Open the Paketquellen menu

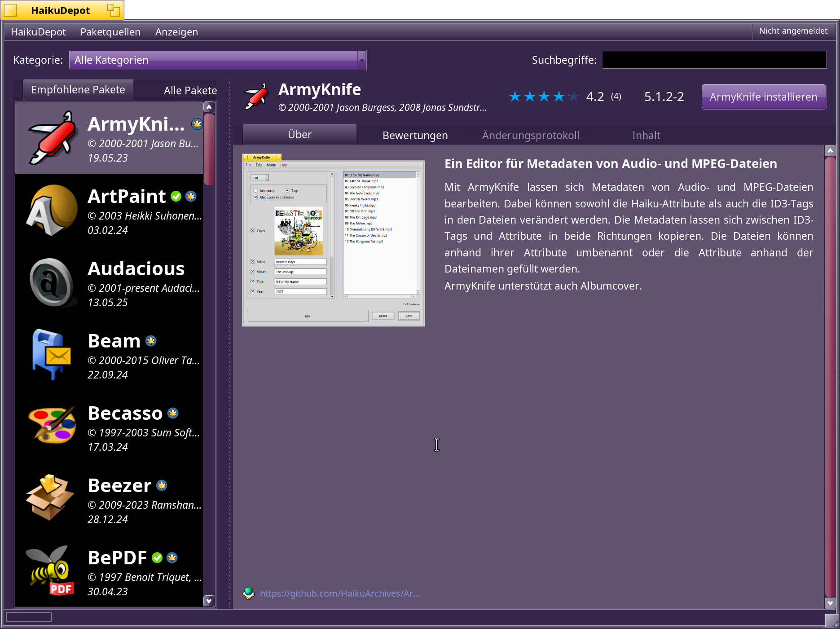pos(110,32)
